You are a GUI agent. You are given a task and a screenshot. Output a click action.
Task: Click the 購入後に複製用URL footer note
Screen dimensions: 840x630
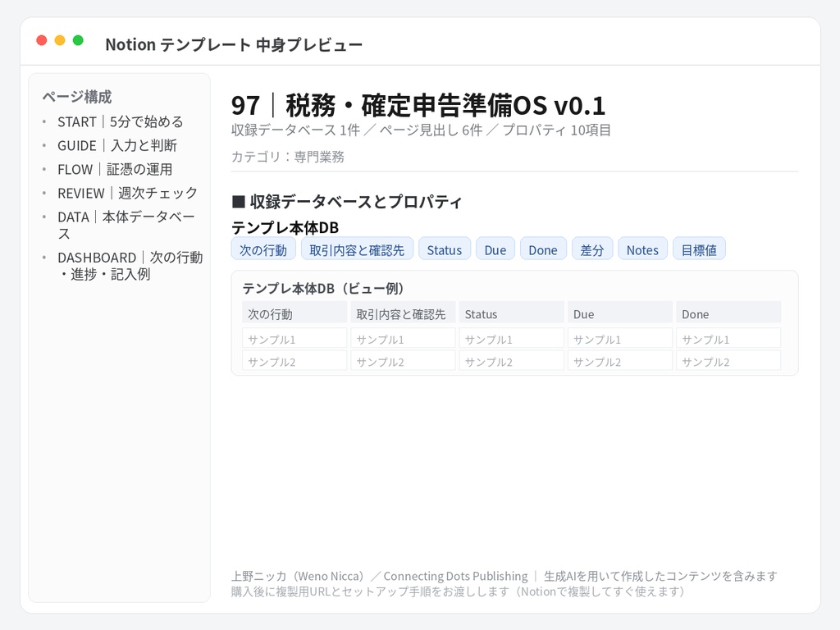pyautogui.click(x=459, y=591)
